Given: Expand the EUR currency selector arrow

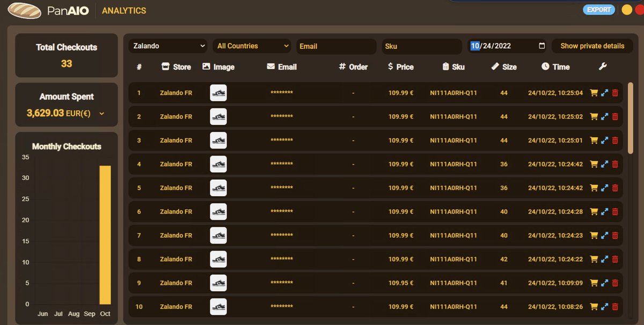Looking at the screenshot, I should [102, 113].
